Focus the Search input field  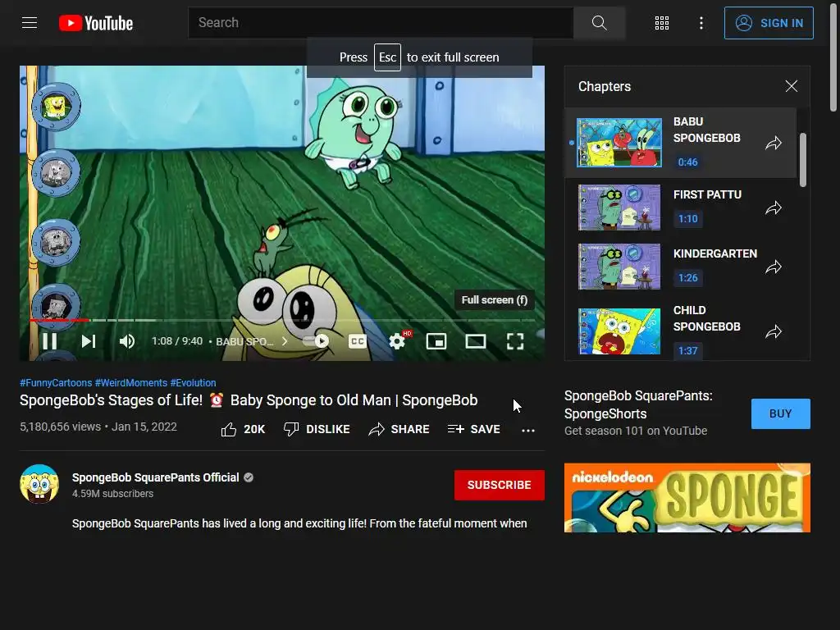pyautogui.click(x=381, y=23)
